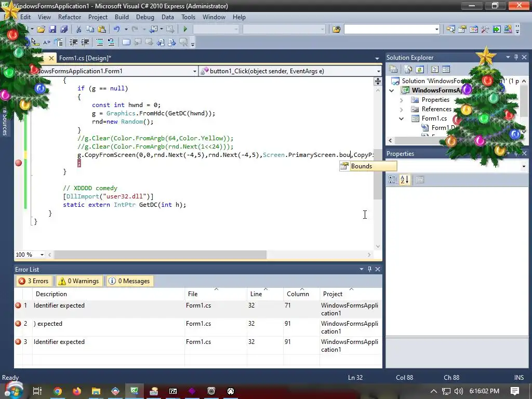Viewport: 532px width, 399px height.
Task: Start debugging with the green play button
Action: [185, 29]
